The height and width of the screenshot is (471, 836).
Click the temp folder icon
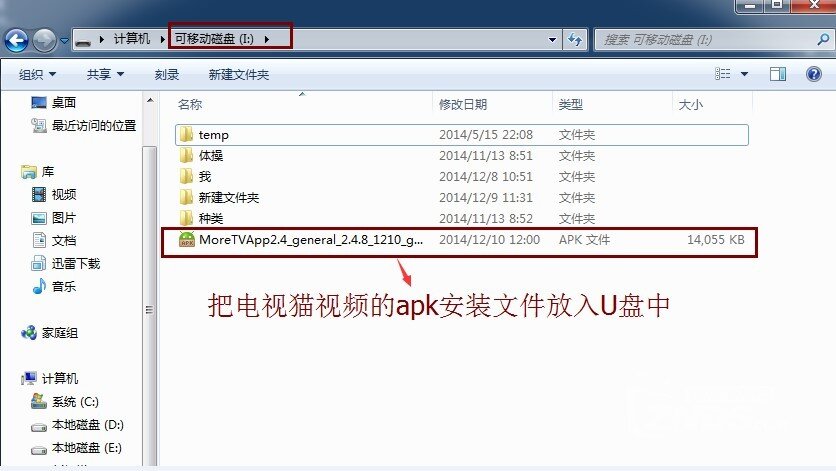tap(186, 134)
